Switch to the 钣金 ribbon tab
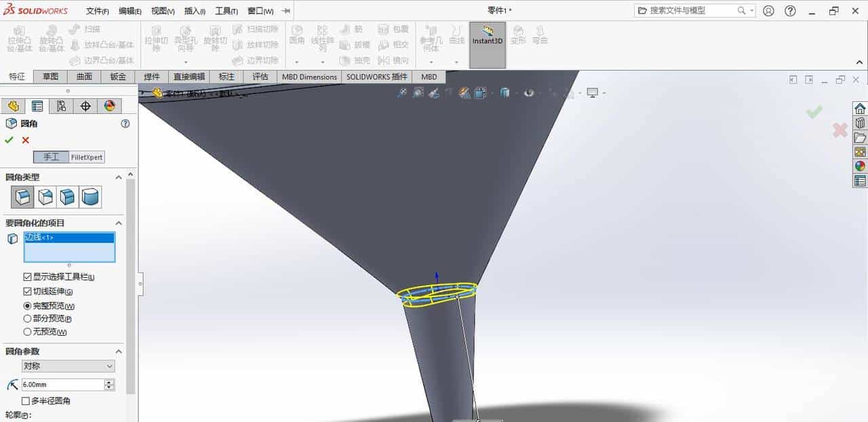The width and height of the screenshot is (868, 422). click(117, 77)
